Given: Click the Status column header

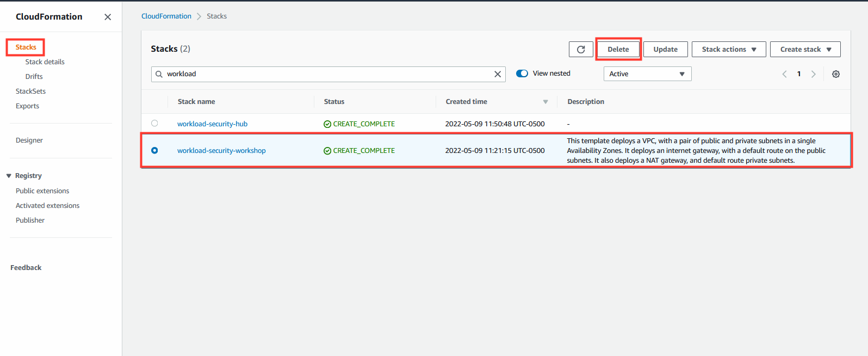Looking at the screenshot, I should [334, 101].
